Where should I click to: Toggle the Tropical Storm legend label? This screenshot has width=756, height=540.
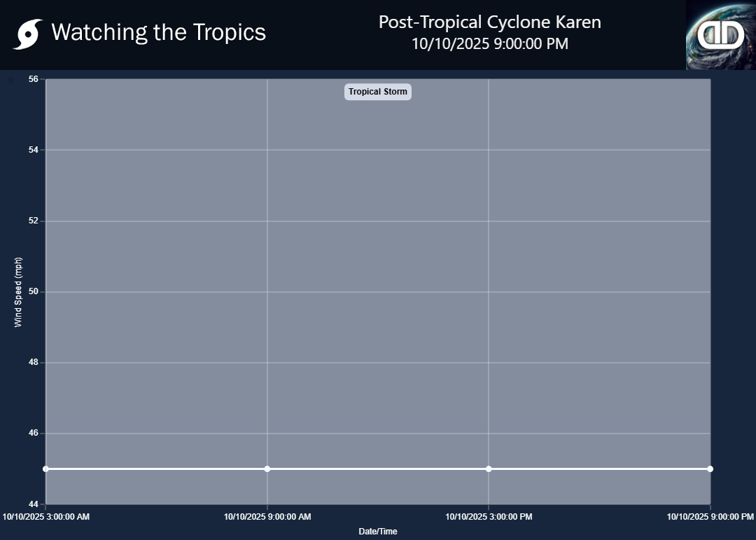tap(377, 92)
